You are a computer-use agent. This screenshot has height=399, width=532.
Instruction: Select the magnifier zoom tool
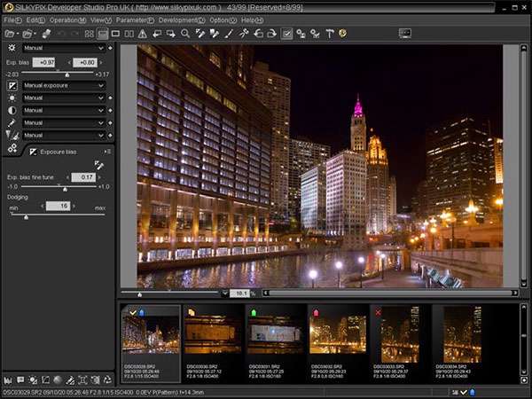tap(185, 34)
